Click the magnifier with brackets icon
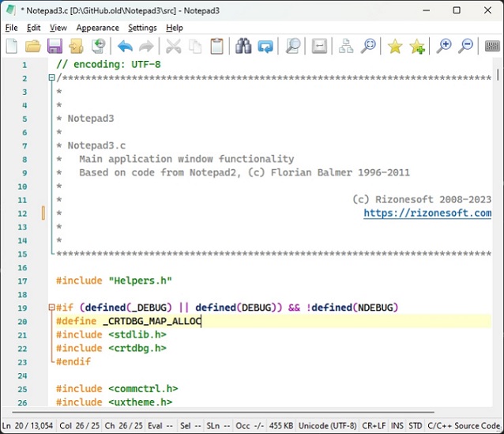 point(368,46)
